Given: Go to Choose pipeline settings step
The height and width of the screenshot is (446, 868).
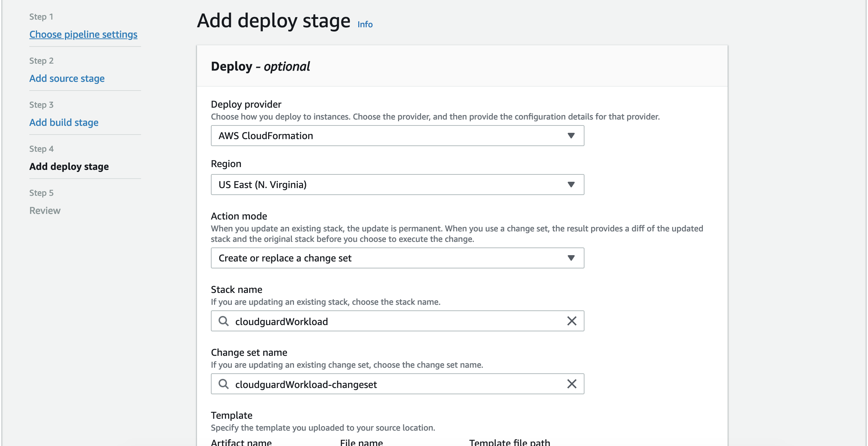Looking at the screenshot, I should (x=83, y=34).
